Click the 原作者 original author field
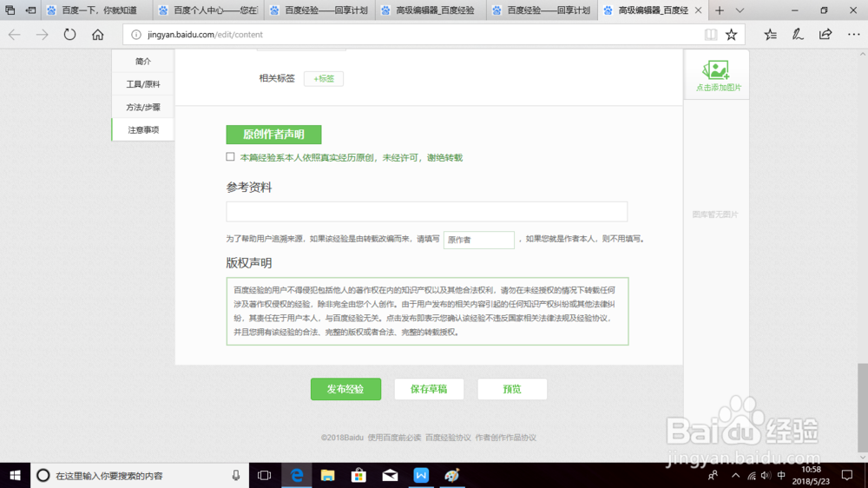Screen dimensions: 868x488 (479, 240)
